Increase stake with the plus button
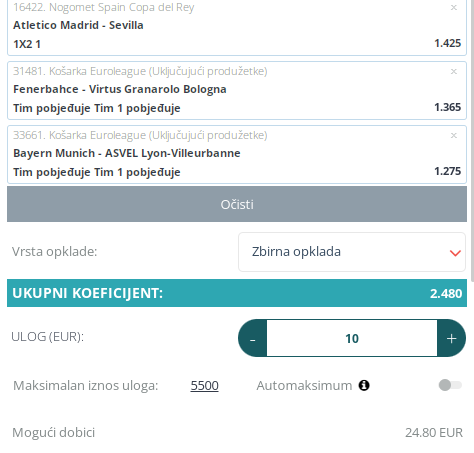474x453 pixels. coord(451,338)
